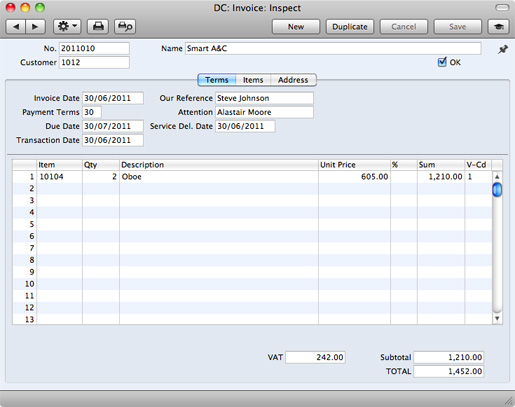
Task: Select the Terms tab
Action: (x=217, y=80)
